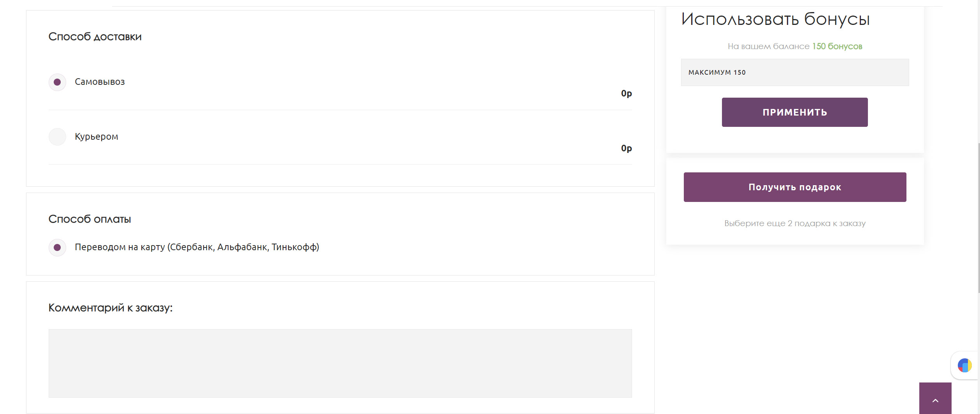
Task: Click inside the order comment text area
Action: pos(340,363)
